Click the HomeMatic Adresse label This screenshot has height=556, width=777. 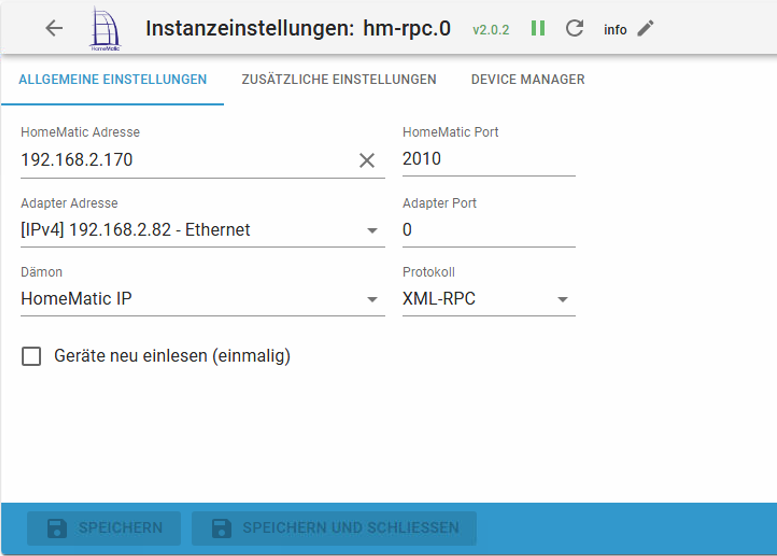pos(80,132)
